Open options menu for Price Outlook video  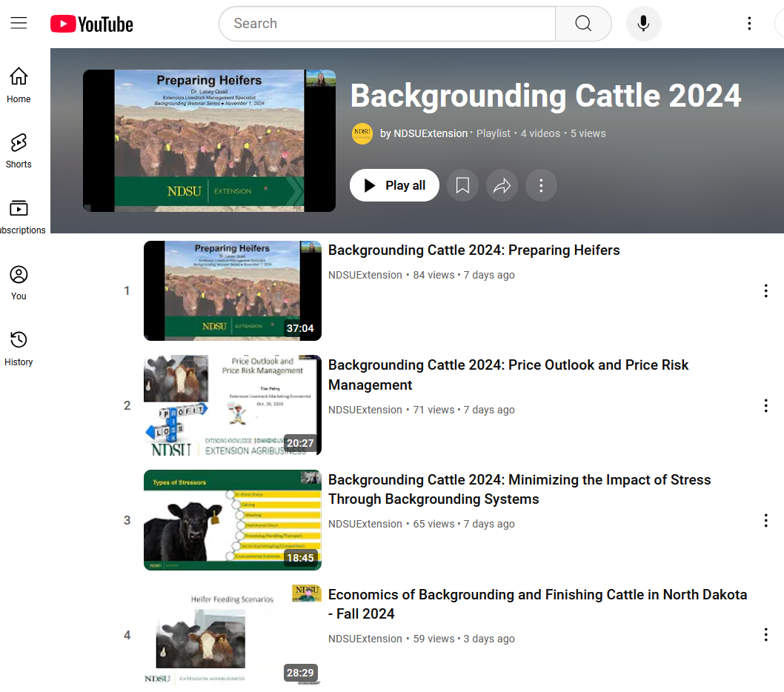[765, 405]
